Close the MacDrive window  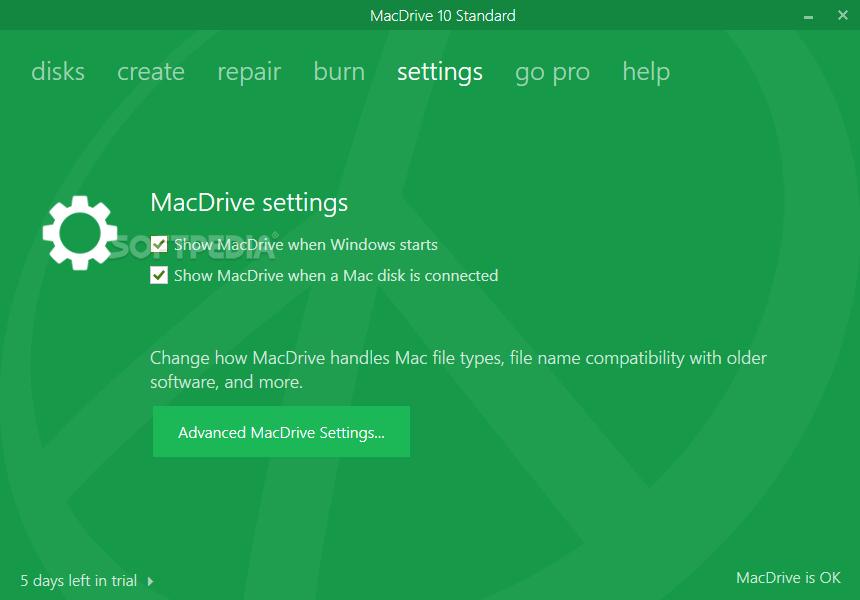point(843,15)
